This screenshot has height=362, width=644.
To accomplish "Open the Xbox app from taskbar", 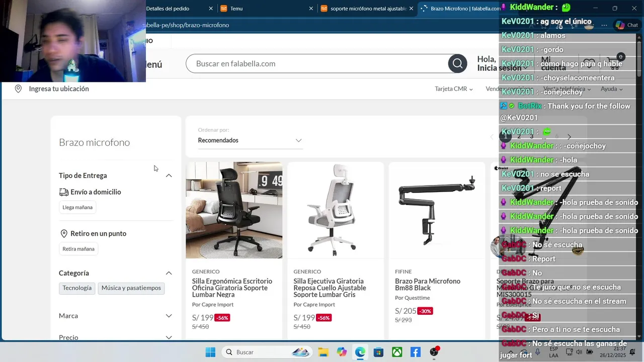I will 397,352.
